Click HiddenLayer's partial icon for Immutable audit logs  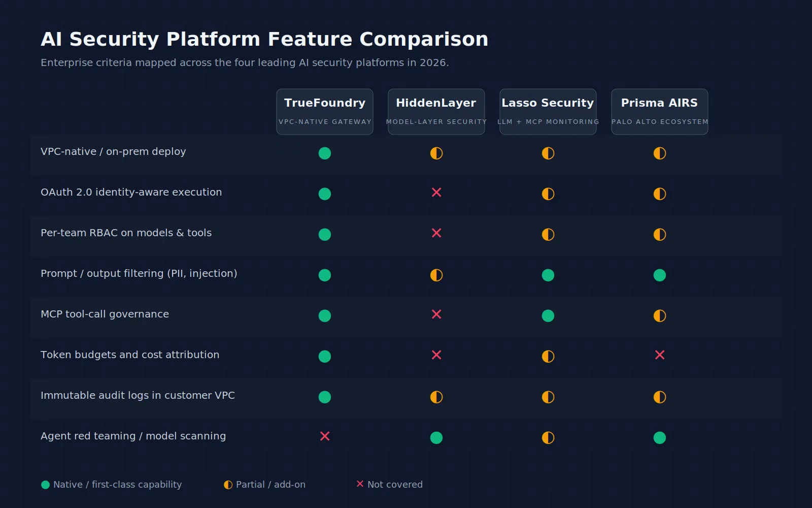436,397
